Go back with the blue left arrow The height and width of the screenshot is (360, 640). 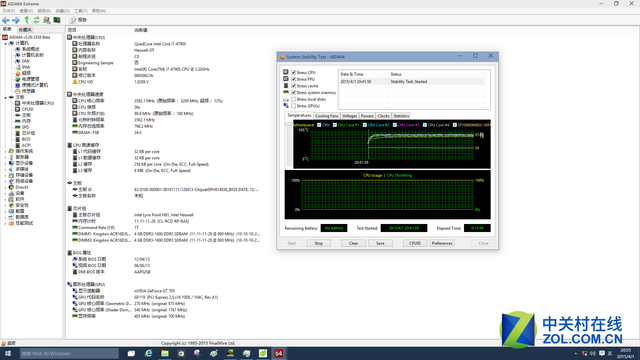click(x=6, y=20)
